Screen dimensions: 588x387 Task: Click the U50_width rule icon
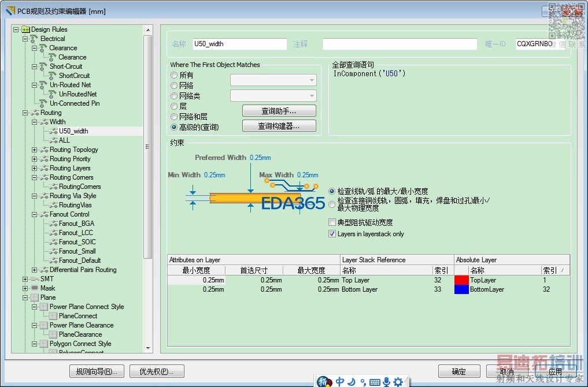54,131
